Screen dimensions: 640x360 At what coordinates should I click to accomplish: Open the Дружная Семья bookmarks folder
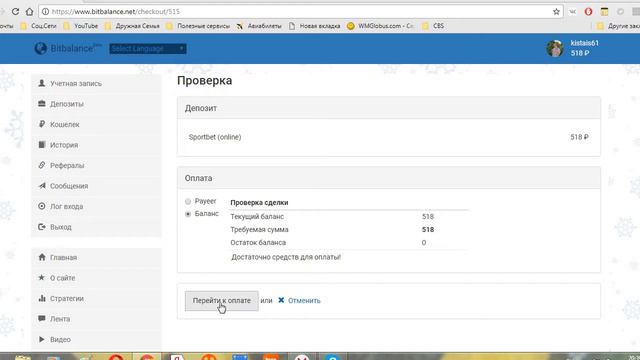tap(132, 26)
